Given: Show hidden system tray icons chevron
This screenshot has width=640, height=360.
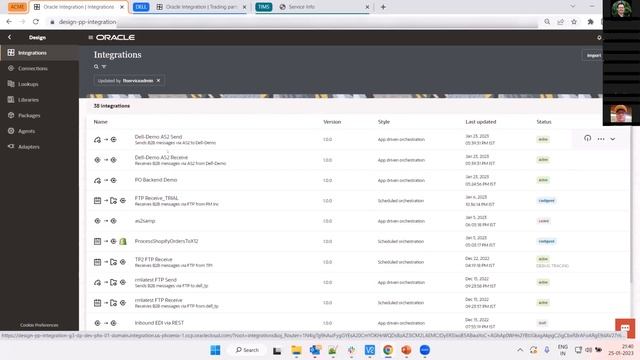Looking at the screenshot, I should point(520,350).
